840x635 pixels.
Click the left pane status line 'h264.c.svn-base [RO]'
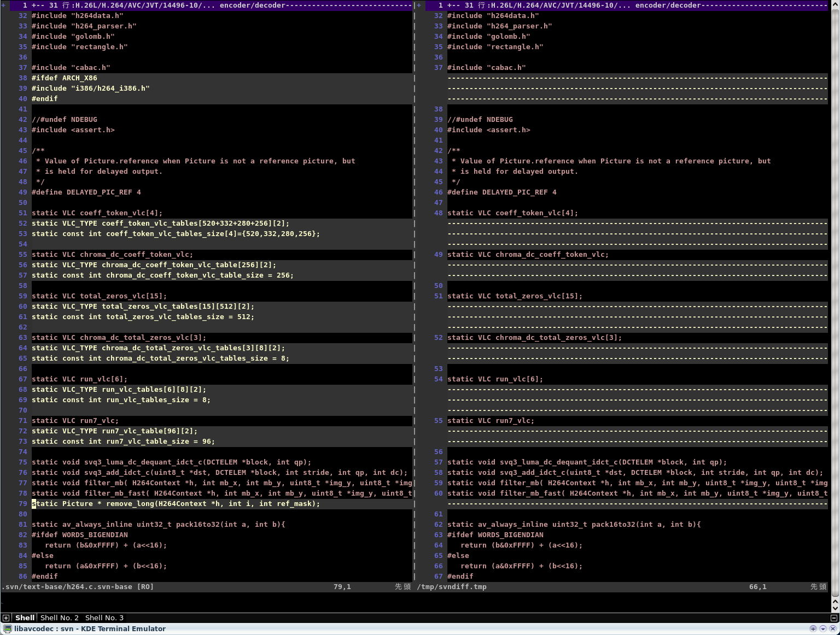[78, 587]
